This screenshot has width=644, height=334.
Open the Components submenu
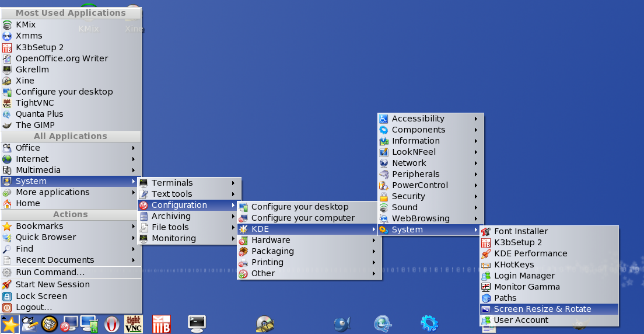pos(430,130)
